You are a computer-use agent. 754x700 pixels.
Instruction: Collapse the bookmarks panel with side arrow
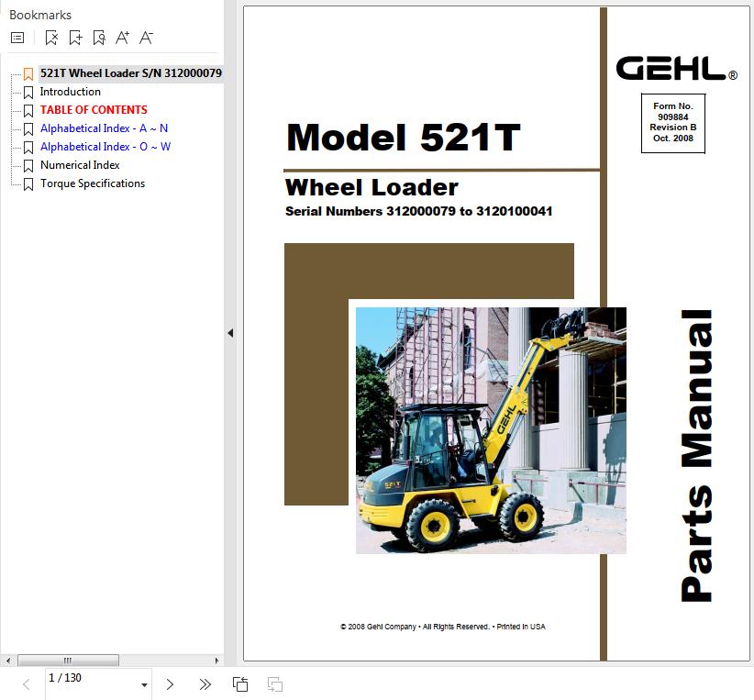(x=230, y=334)
